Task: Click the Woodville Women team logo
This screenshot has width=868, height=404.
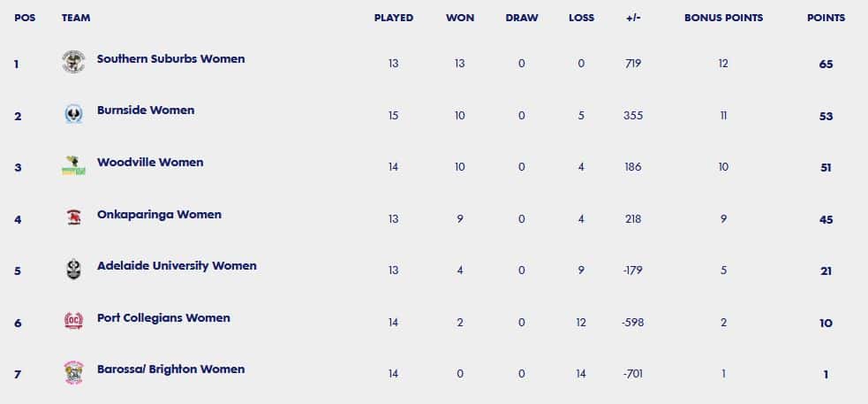Action: (73, 165)
